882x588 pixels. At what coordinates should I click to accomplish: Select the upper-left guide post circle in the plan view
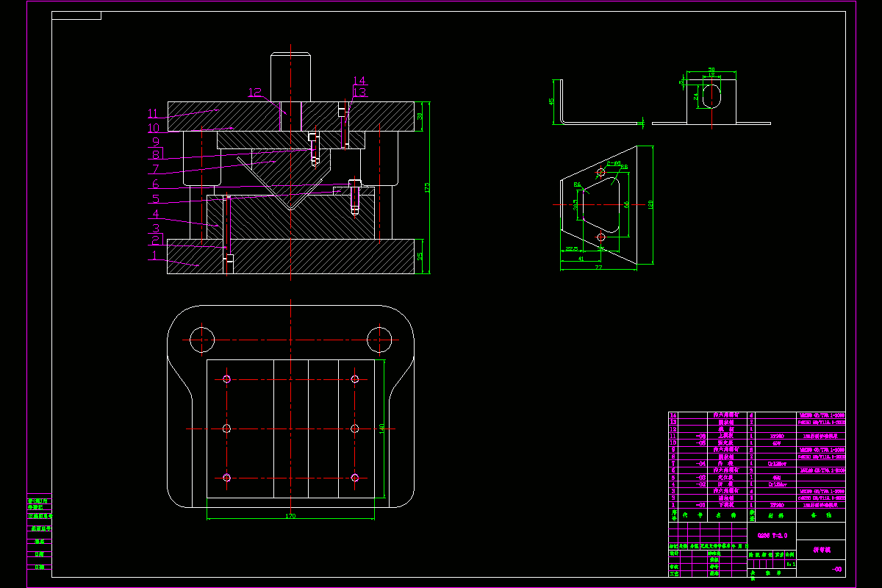[x=202, y=340]
